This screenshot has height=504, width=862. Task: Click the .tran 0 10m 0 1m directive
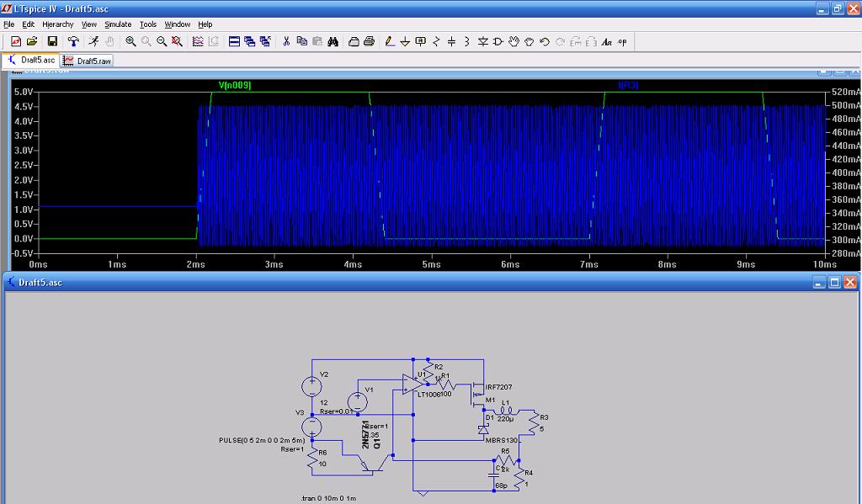pos(329,498)
